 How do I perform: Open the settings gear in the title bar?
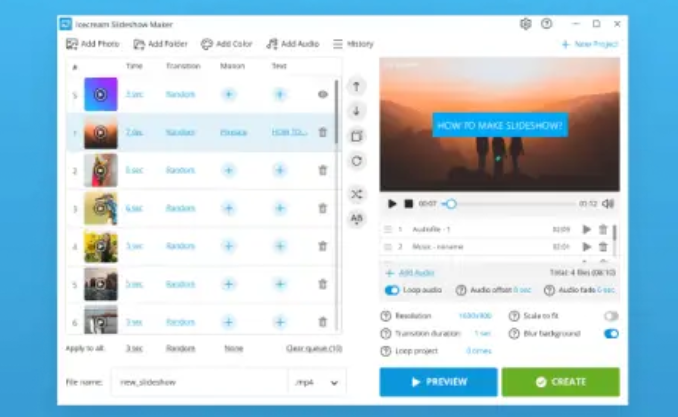point(525,24)
